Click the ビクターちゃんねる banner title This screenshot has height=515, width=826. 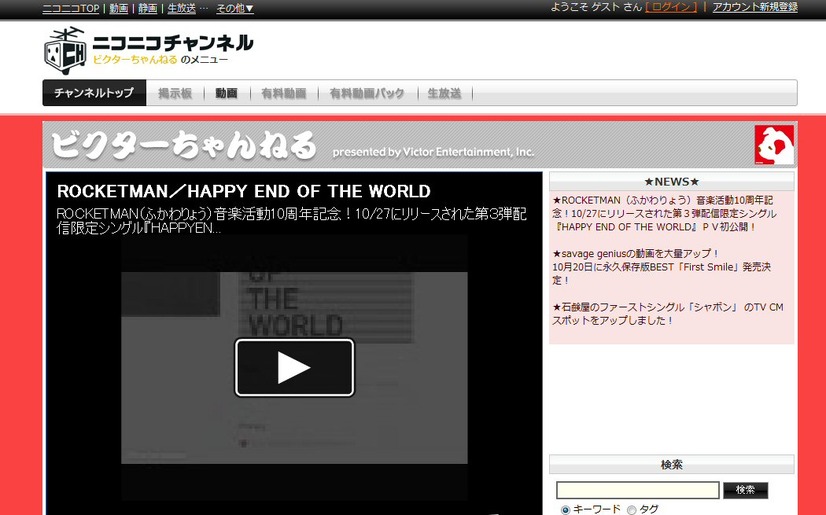point(184,144)
